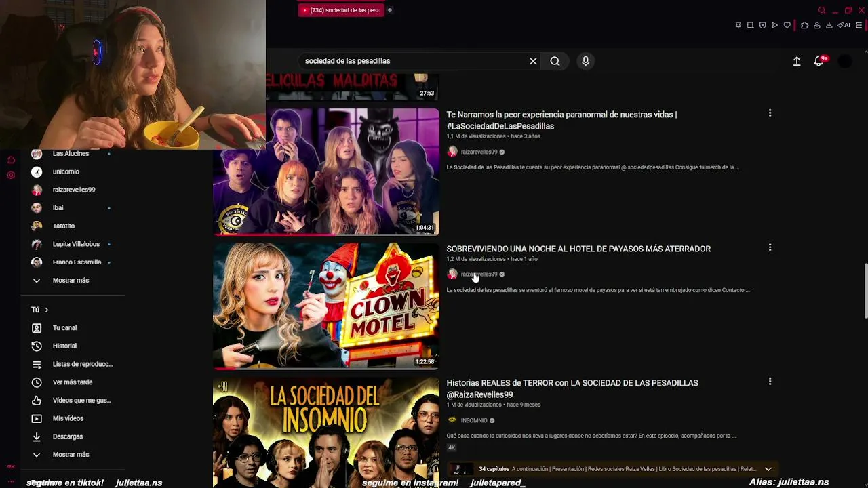Open La Sociedad del Insomnio thumbnail
868x488 pixels.
326,432
